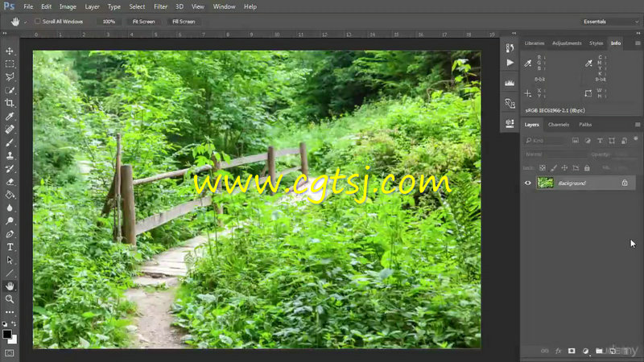Select the Rectangular Marquee tool

tap(10, 64)
